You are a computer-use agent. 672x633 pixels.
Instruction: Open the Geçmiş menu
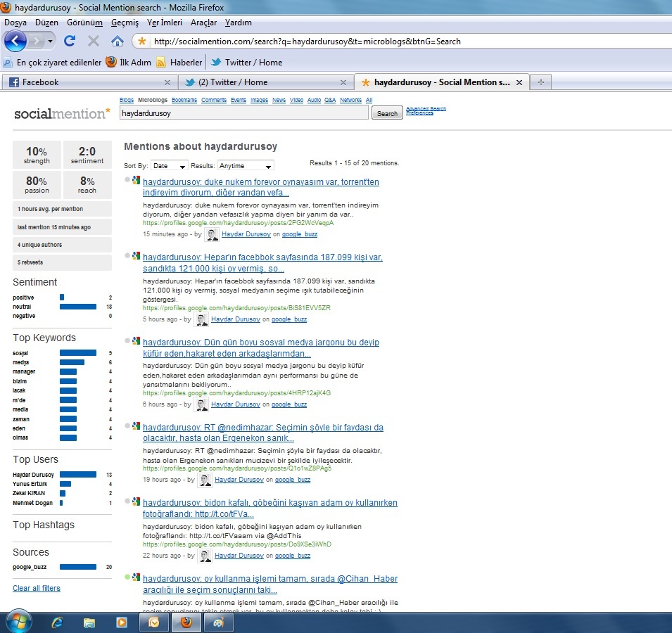pos(125,23)
